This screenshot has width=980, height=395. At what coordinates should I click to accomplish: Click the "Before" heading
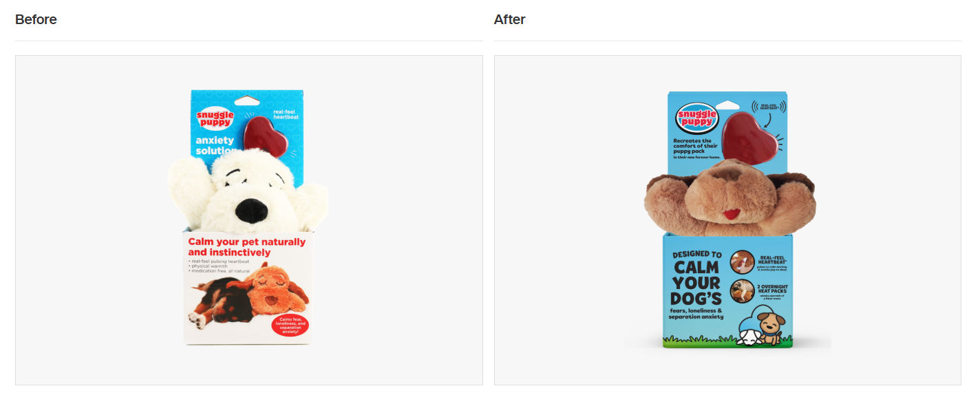tap(36, 20)
